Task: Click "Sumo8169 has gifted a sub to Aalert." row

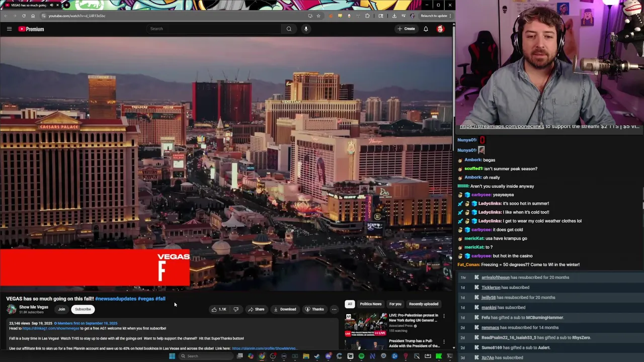Action: pos(550,348)
